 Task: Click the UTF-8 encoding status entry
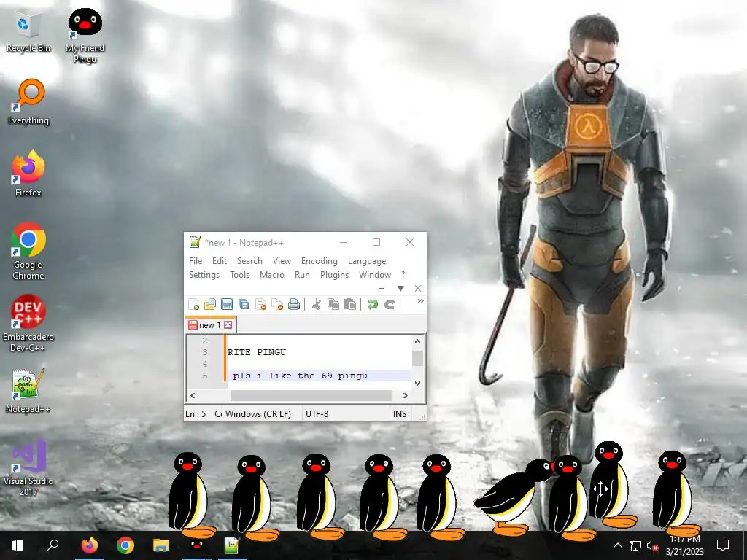(317, 414)
